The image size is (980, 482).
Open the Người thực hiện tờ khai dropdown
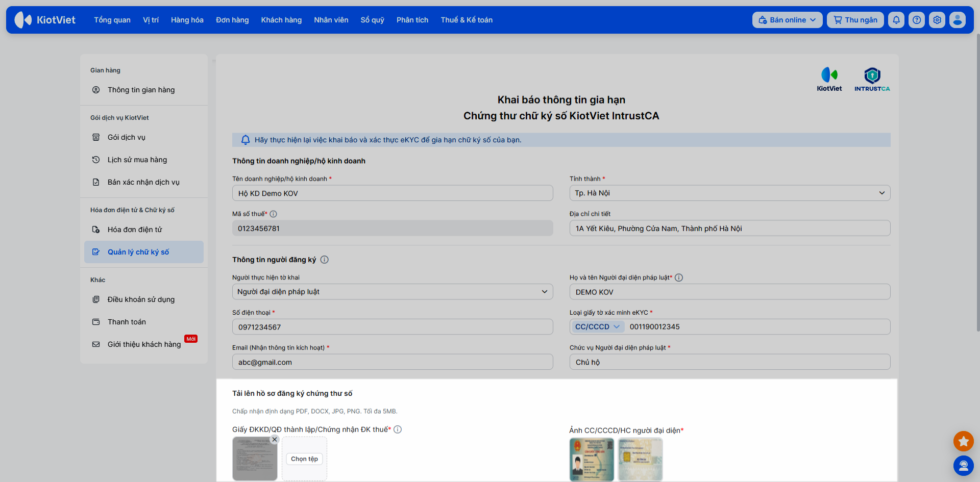393,292
